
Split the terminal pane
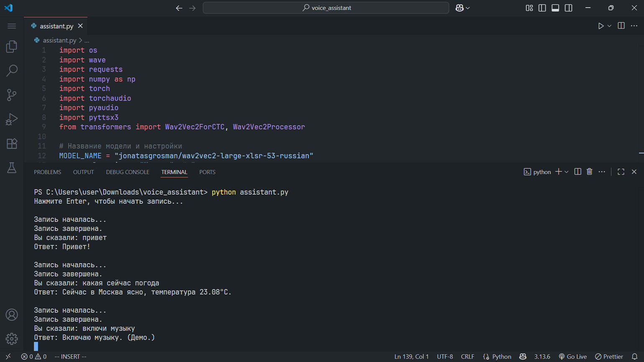[x=578, y=172]
